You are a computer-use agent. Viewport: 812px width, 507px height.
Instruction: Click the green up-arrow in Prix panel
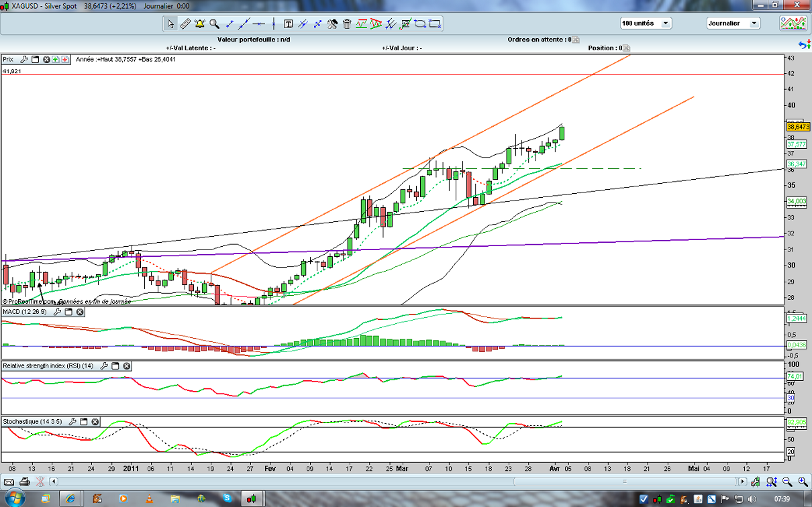pos(56,59)
